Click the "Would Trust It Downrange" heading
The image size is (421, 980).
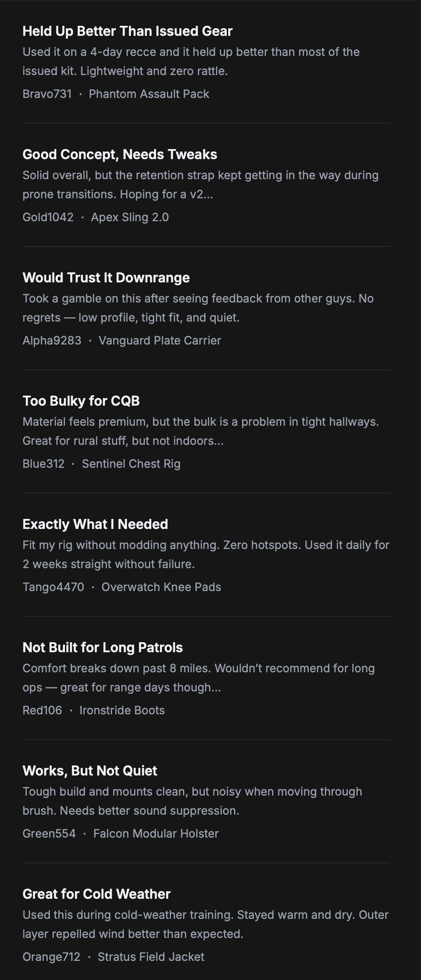pyautogui.click(x=106, y=278)
